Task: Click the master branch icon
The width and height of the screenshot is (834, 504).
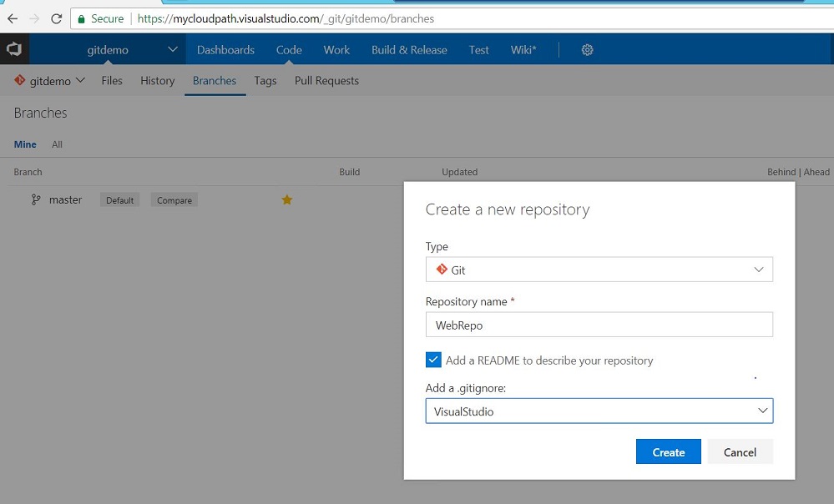Action: tap(36, 200)
